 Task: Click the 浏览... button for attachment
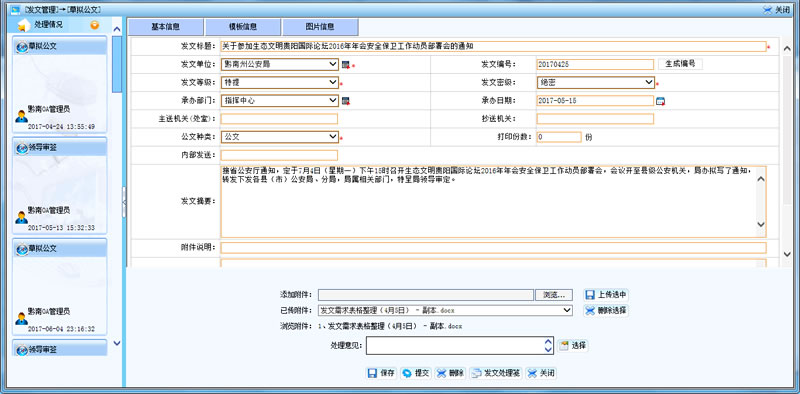pyautogui.click(x=554, y=295)
